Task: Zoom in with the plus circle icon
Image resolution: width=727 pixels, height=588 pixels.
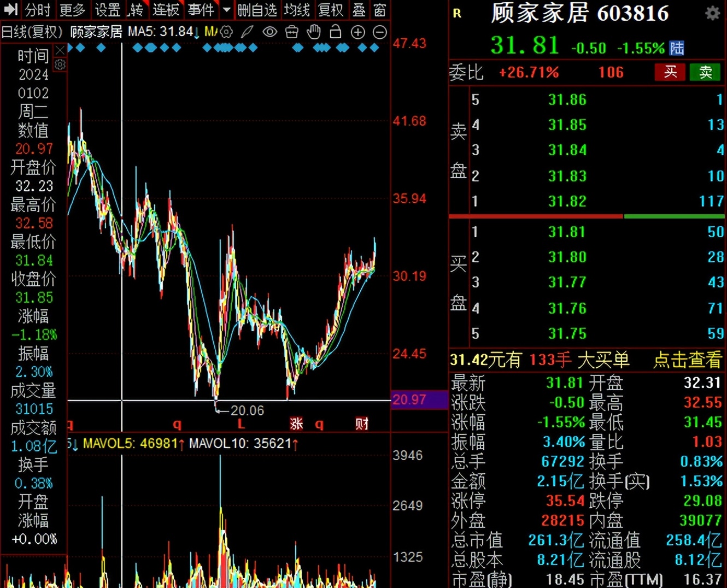Action: click(x=358, y=32)
